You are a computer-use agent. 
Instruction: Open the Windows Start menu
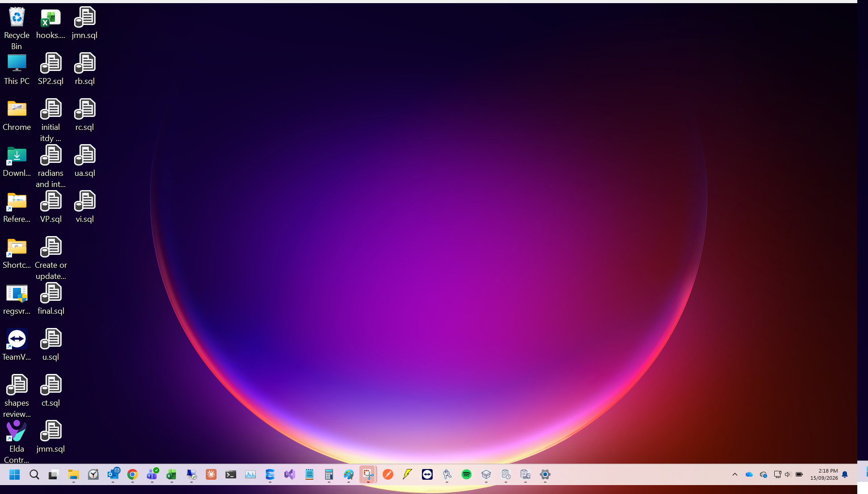click(15, 474)
